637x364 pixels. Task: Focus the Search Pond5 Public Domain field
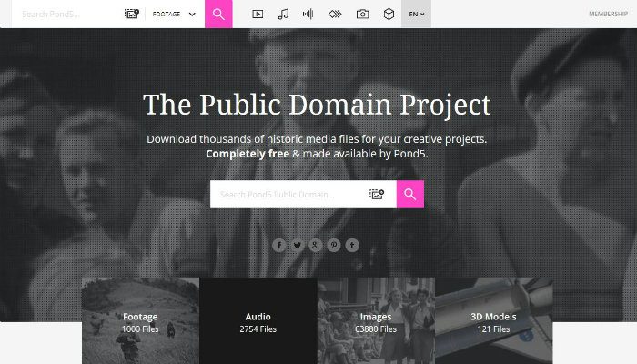(x=289, y=194)
